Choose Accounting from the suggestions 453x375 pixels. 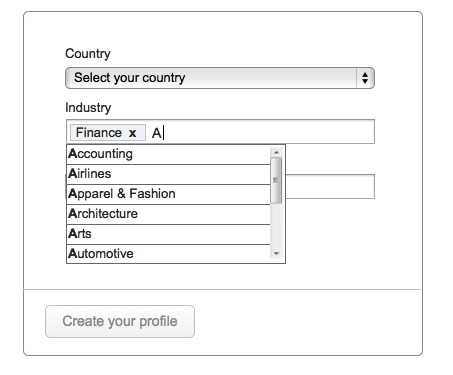pyautogui.click(x=168, y=154)
